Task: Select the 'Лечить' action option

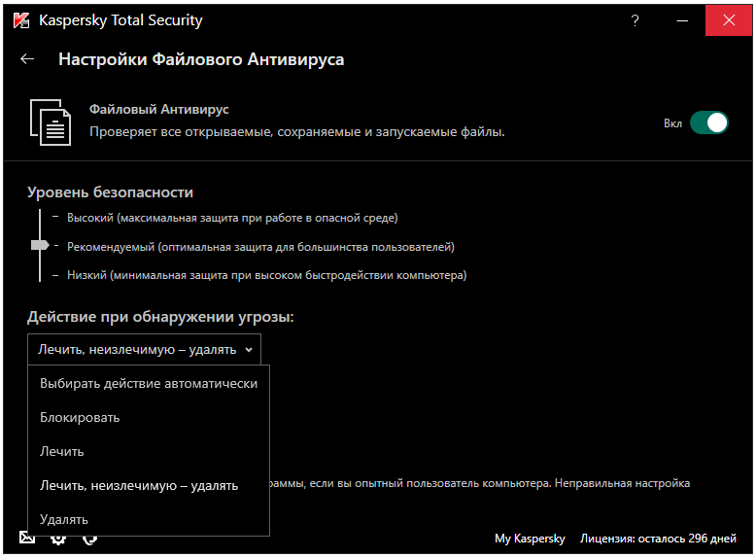Action: (62, 451)
